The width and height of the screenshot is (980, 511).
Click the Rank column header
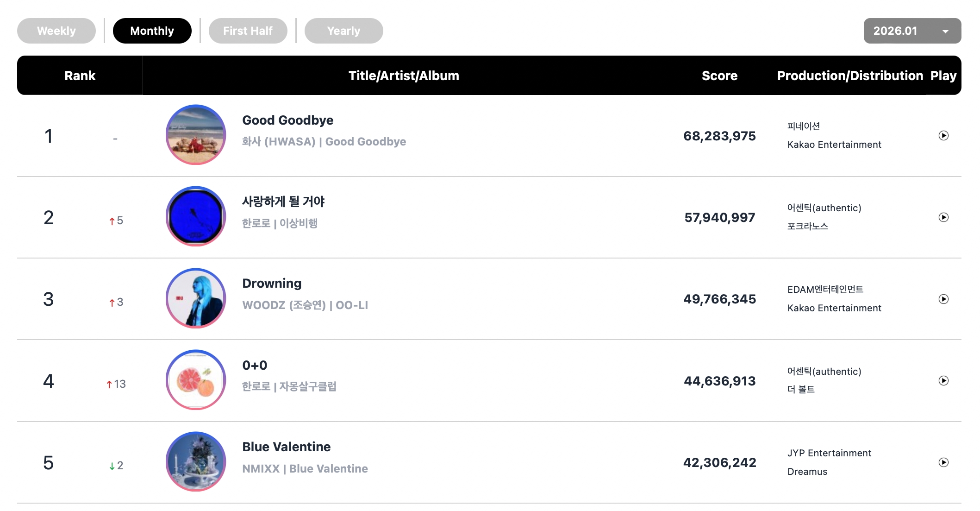coord(80,76)
